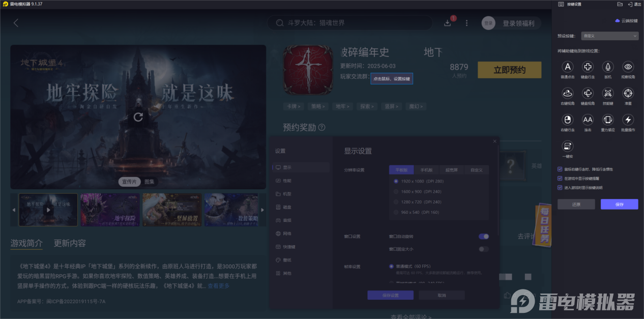Select the 观察视角 eye view icon
This screenshot has width=644, height=319.
click(628, 67)
